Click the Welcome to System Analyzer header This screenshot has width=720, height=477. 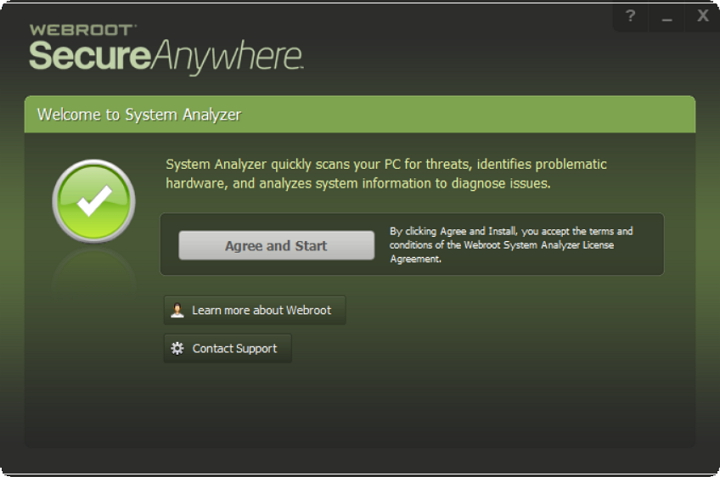click(x=139, y=114)
